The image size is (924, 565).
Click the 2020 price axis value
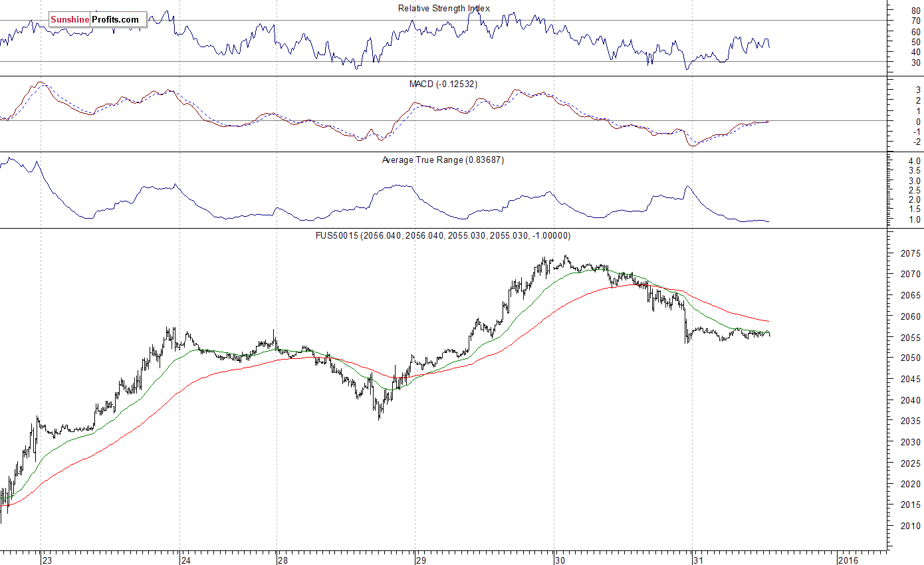[911, 485]
